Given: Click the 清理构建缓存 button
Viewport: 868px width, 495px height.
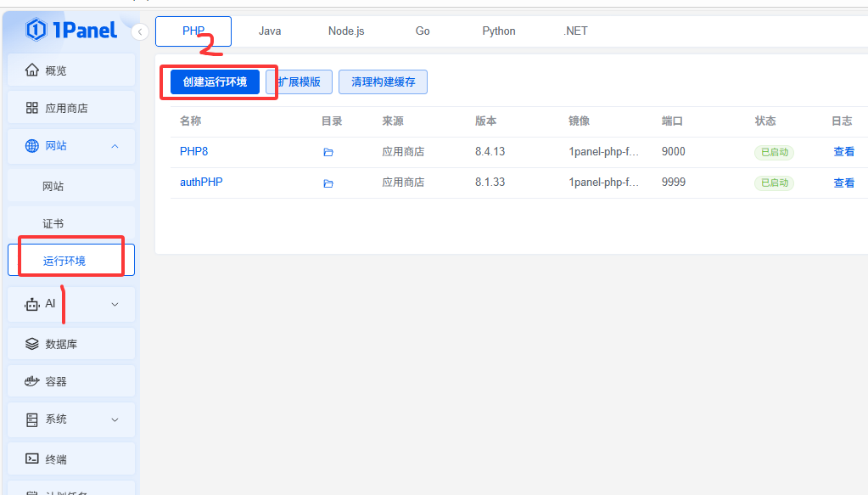Looking at the screenshot, I should tap(383, 82).
